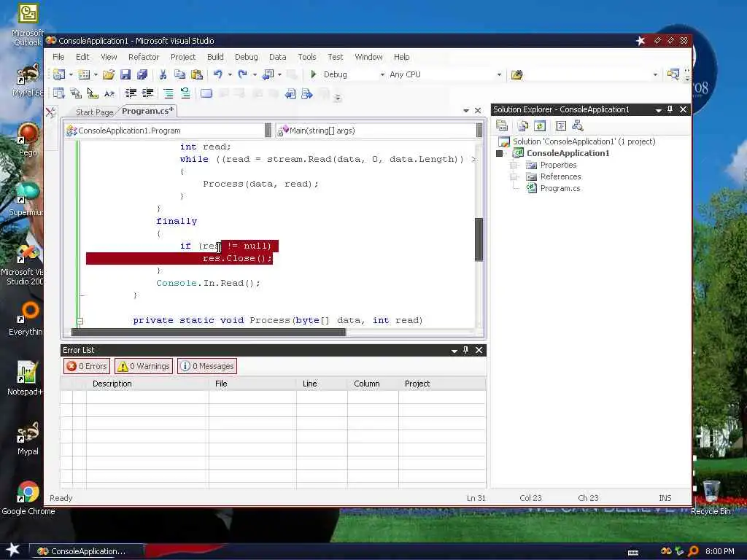Open the ConsoleApplication1.Program types dropdown
This screenshot has width=747, height=560.
coord(268,131)
